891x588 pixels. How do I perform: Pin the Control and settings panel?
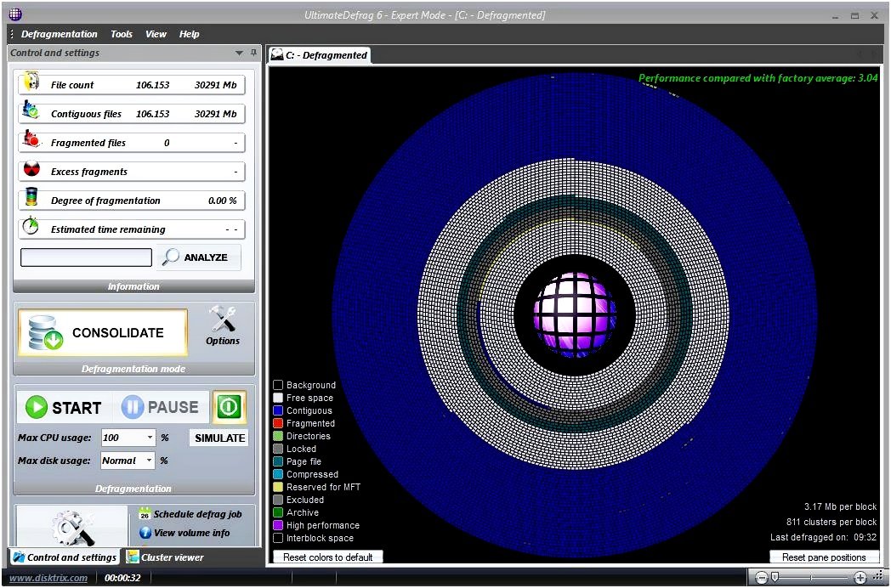253,53
